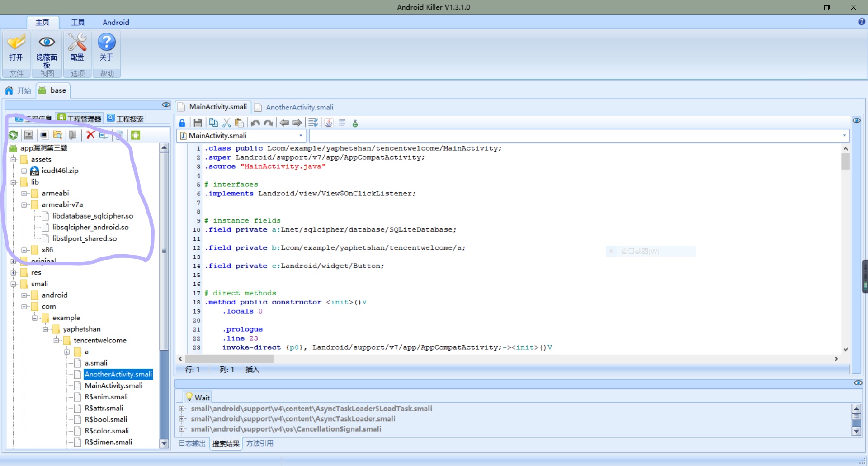Open the Android ribbon tab

tap(116, 22)
